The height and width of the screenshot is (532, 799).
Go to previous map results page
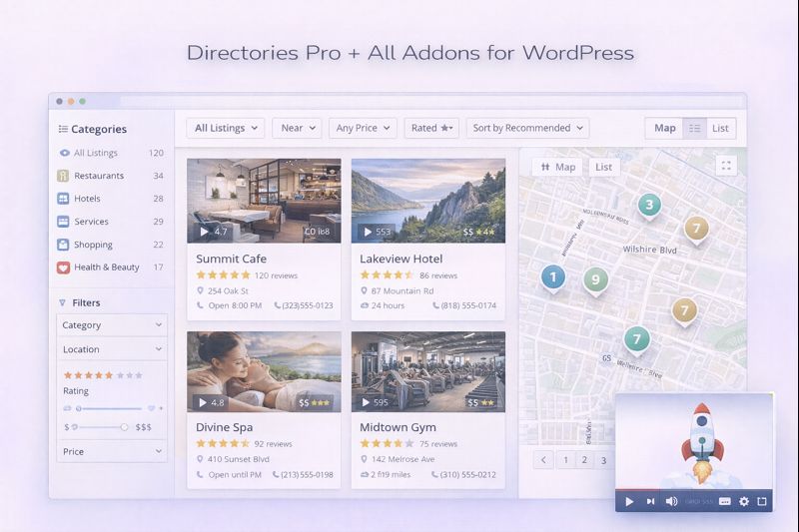pyautogui.click(x=543, y=460)
